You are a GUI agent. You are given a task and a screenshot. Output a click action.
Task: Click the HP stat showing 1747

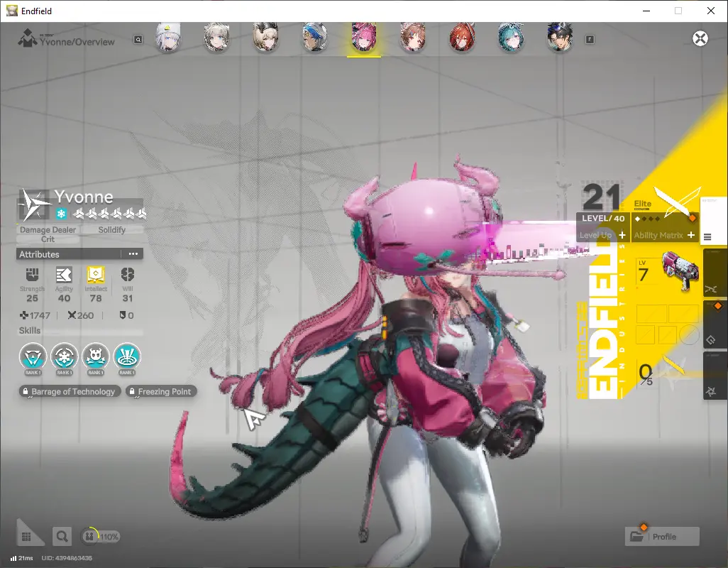point(35,315)
